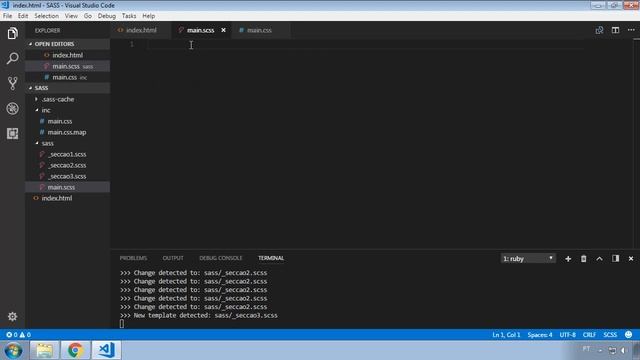Close the main.scss editor tab
The height and width of the screenshot is (360, 640).
pyautogui.click(x=223, y=30)
